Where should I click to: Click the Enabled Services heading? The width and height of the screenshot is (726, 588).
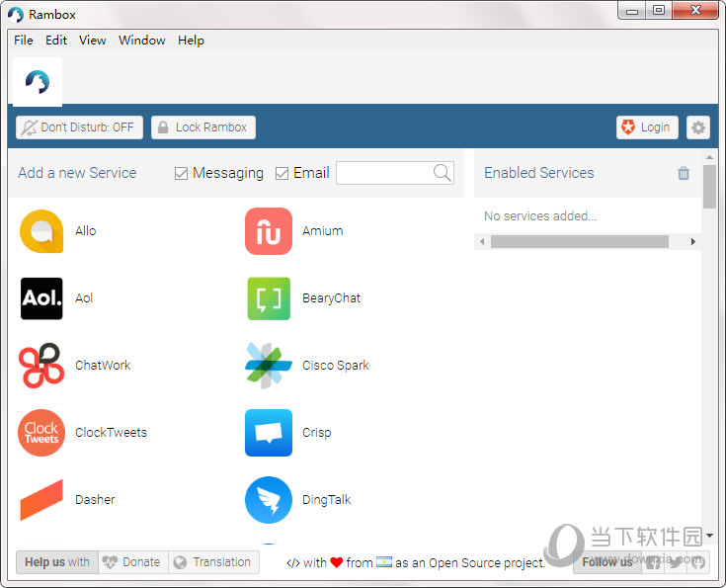click(539, 173)
